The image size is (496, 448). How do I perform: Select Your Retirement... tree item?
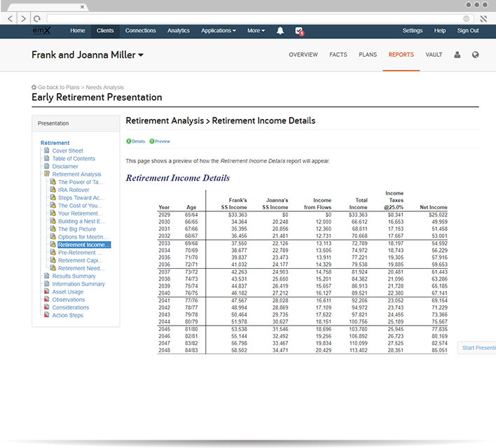[81, 213]
